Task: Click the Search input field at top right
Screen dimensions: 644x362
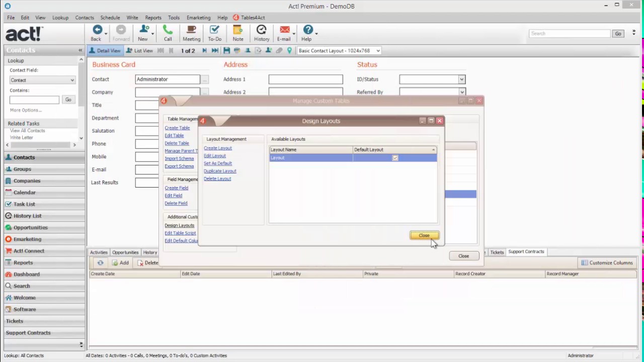Action: click(x=570, y=34)
